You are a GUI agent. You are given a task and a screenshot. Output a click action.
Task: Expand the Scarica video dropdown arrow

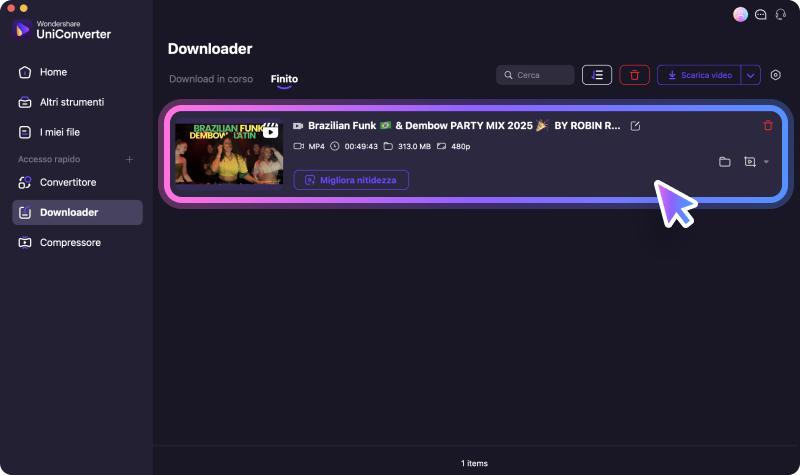[x=751, y=75]
